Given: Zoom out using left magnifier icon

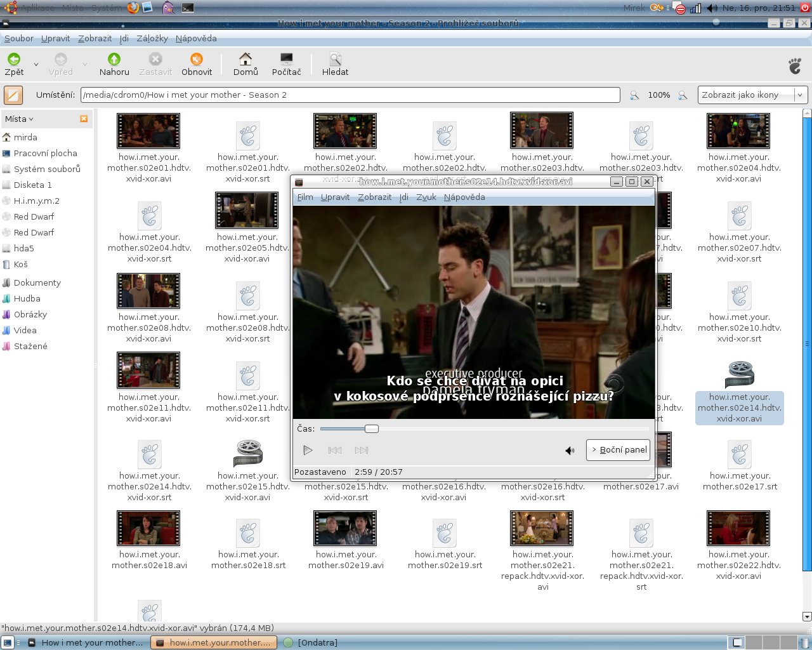Looking at the screenshot, I should 634,95.
